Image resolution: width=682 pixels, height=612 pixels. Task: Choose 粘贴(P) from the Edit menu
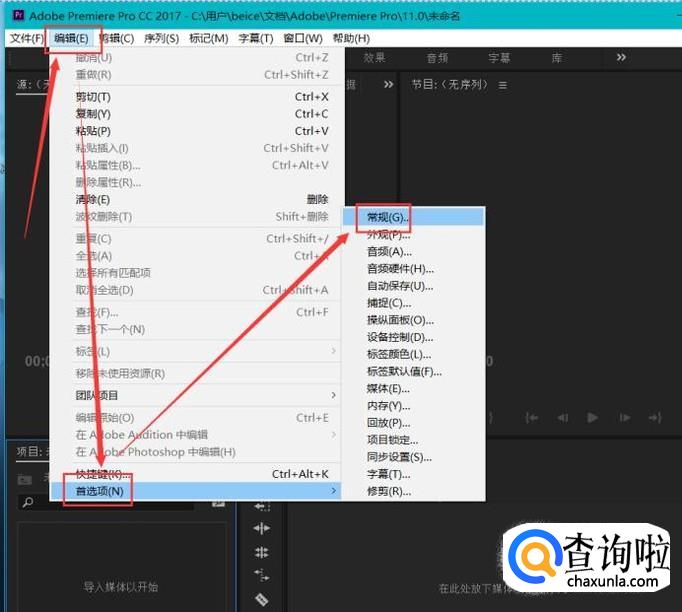[197, 131]
